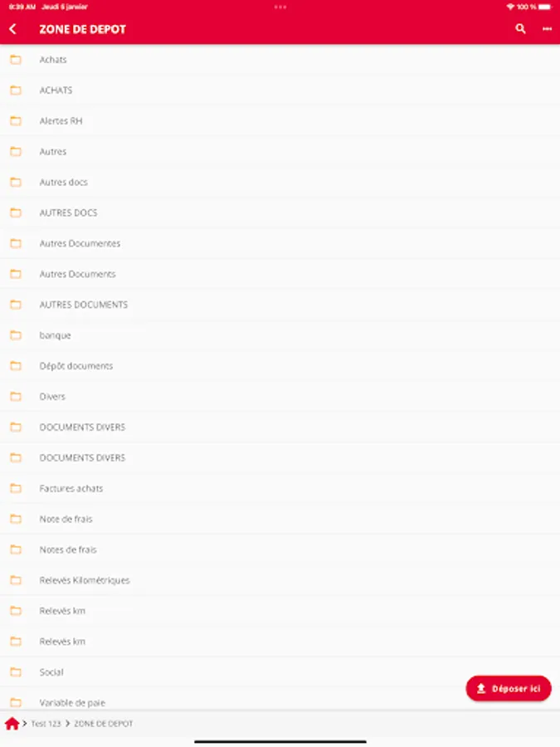The width and height of the screenshot is (560, 747).
Task: Select ZONE DE DEPOT breadcrumb item
Action: pyautogui.click(x=104, y=724)
